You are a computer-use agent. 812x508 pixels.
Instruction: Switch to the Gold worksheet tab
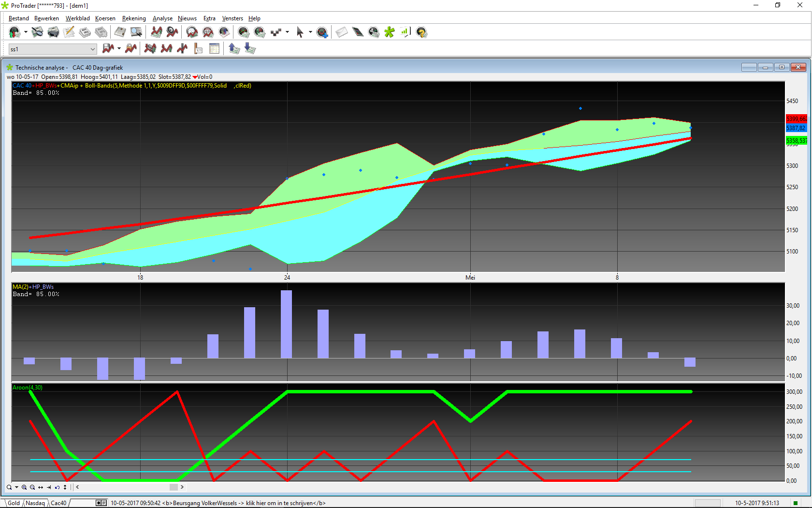(x=14, y=503)
